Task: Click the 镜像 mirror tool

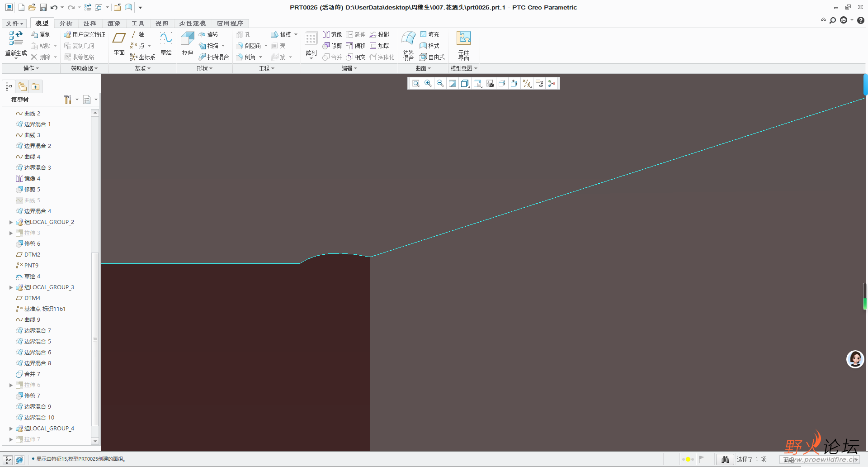Action: [x=332, y=34]
